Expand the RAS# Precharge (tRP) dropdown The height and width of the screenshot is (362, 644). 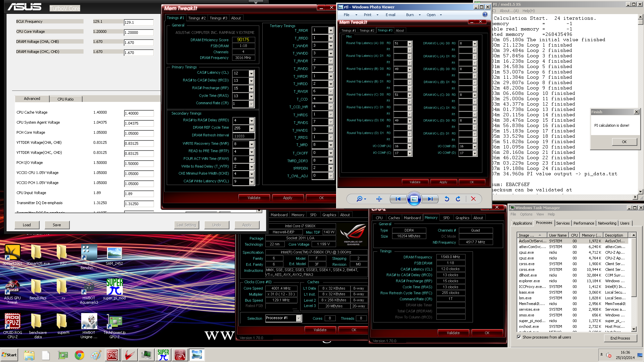251,88
